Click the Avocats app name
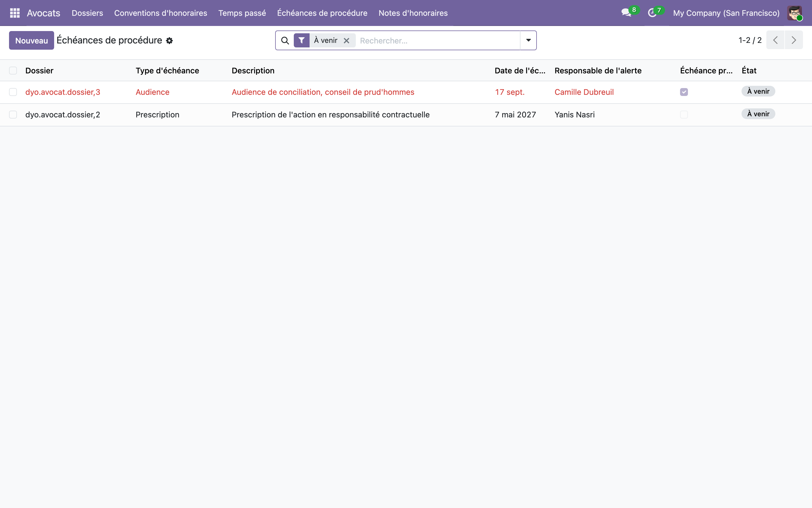The height and width of the screenshot is (508, 812). [43, 13]
